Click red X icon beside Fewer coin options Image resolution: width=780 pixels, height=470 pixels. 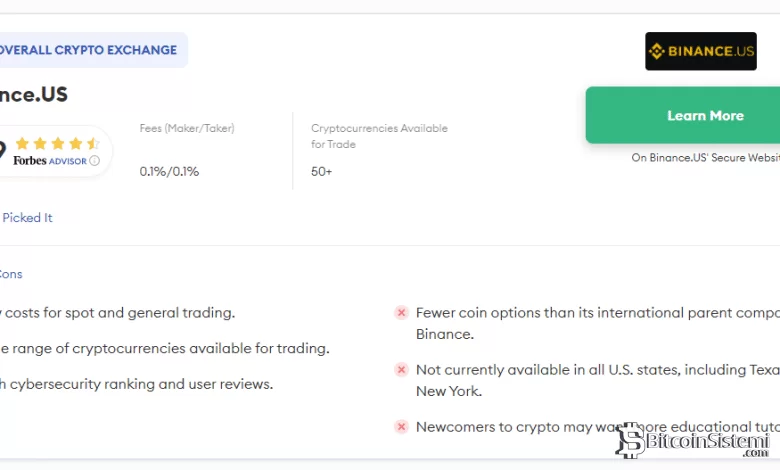[x=401, y=313]
